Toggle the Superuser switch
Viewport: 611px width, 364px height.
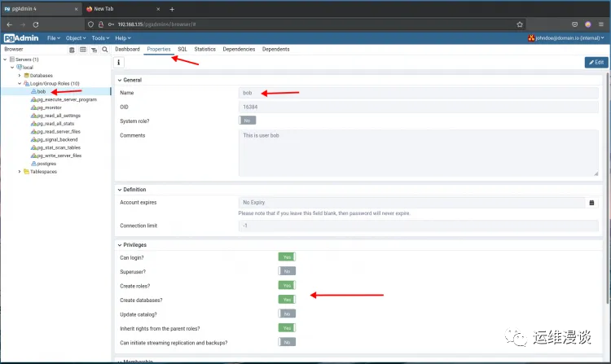pos(288,271)
